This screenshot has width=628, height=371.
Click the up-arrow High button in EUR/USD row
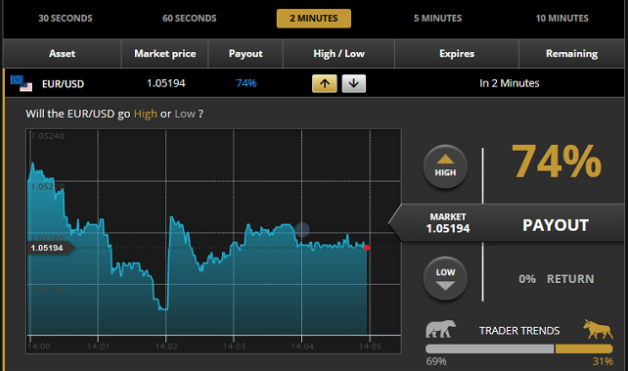324,84
